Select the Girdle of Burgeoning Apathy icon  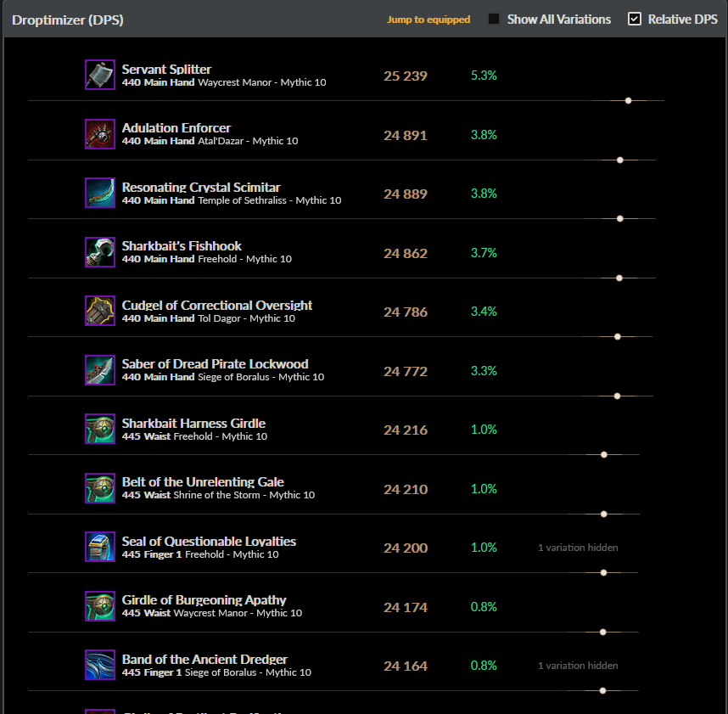click(99, 606)
